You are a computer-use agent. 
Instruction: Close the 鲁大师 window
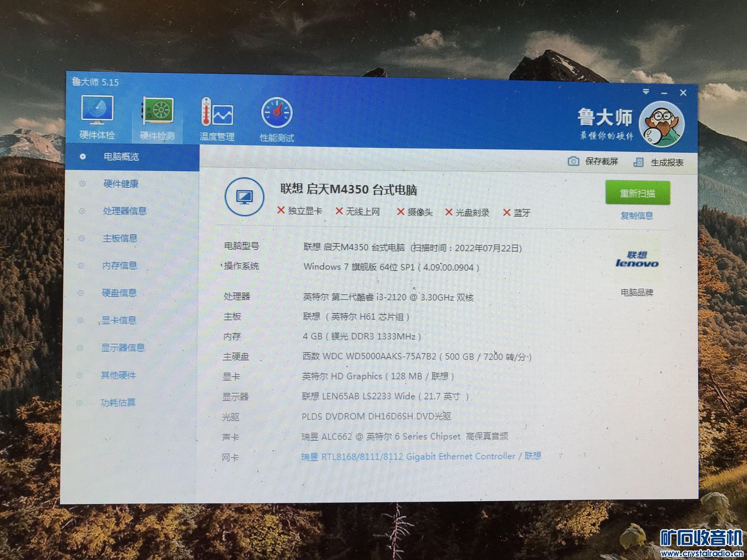[x=683, y=92]
